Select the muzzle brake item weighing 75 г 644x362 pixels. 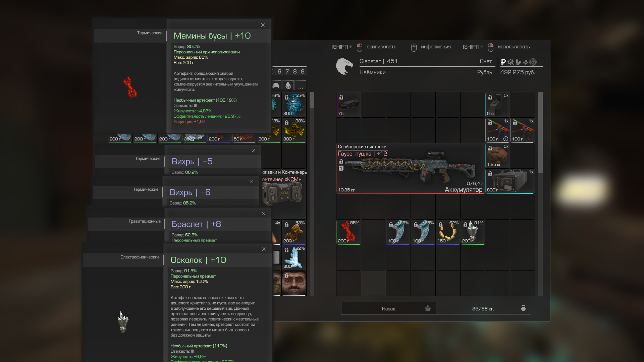[348, 105]
